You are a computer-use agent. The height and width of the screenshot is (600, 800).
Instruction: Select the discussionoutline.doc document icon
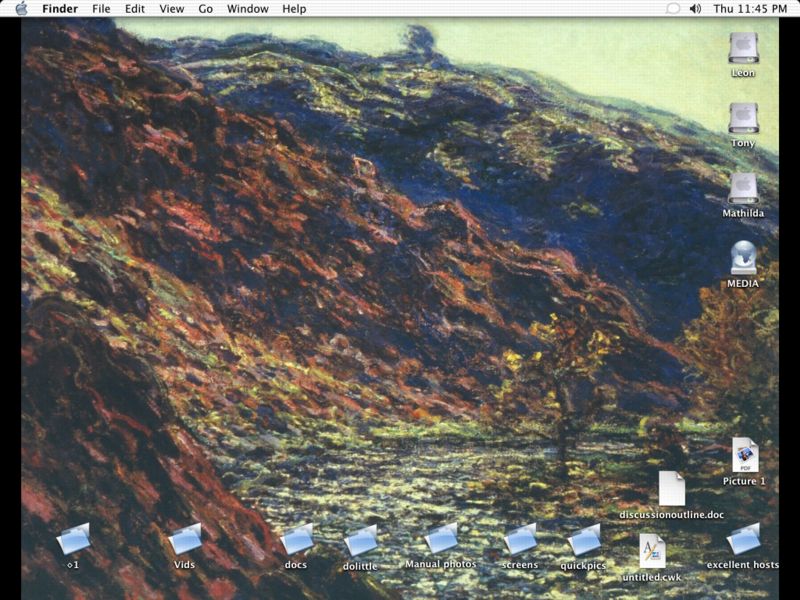point(671,488)
